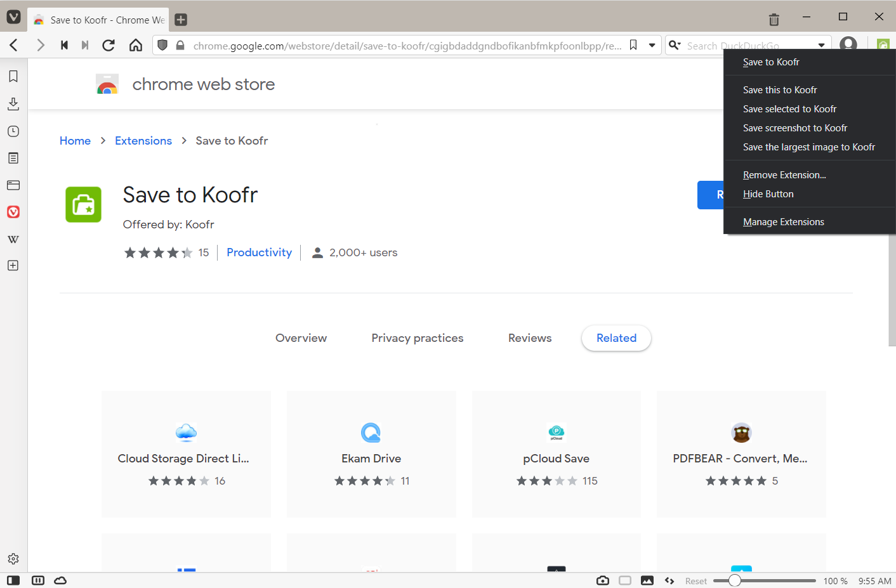This screenshot has width=896, height=588.
Task: Select Save to Koofr menu entry
Action: point(810,62)
